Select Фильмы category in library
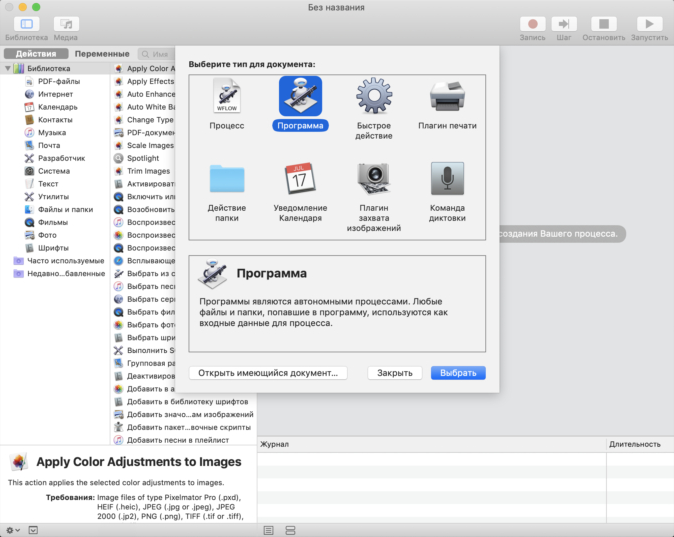Screen dimensions: 674x537 pos(55,222)
